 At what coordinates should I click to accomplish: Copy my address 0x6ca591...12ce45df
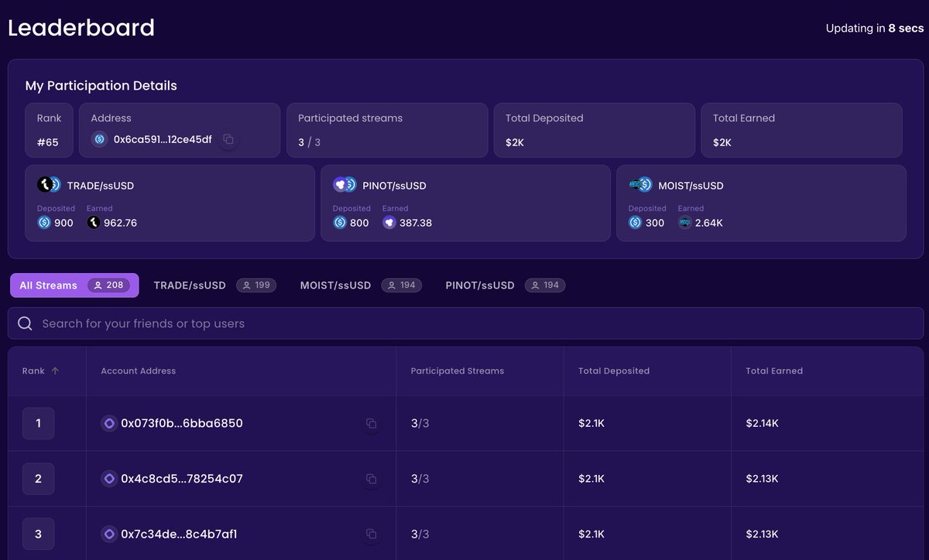[228, 140]
